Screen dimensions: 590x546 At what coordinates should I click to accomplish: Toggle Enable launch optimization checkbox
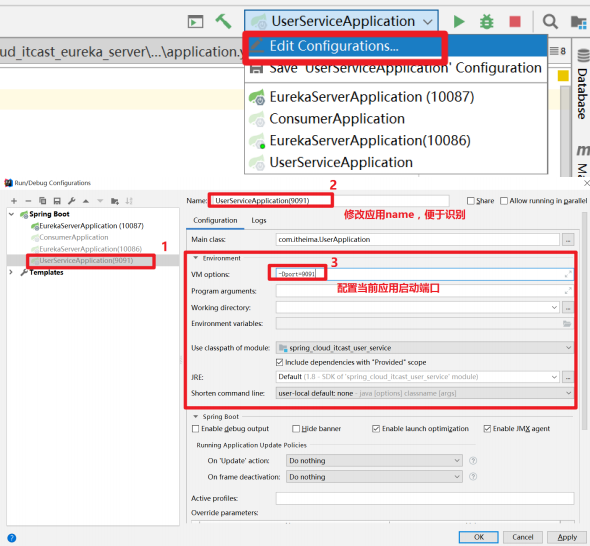pos(376,429)
